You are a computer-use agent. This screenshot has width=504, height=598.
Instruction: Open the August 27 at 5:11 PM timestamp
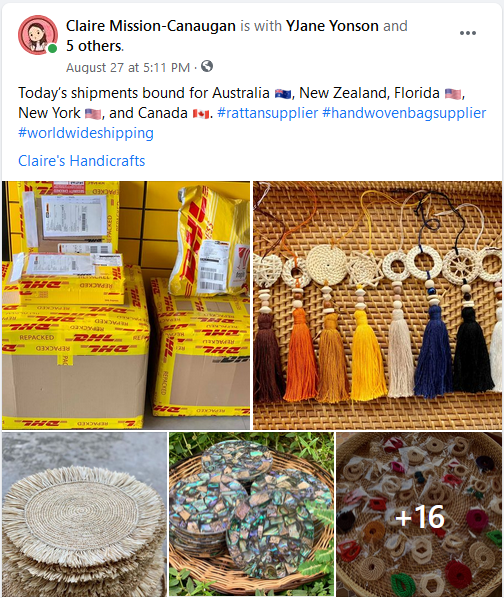(x=128, y=68)
